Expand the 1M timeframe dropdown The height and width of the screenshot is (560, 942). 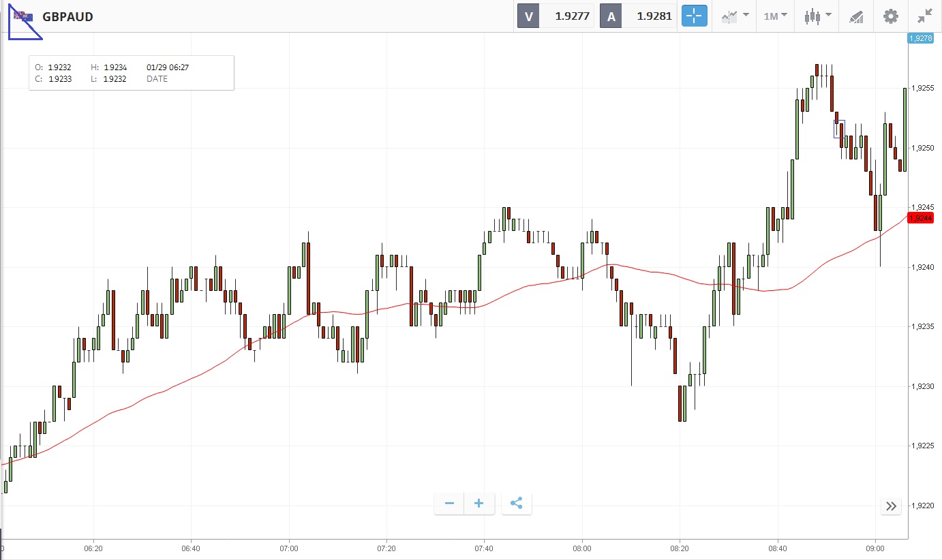click(x=775, y=16)
